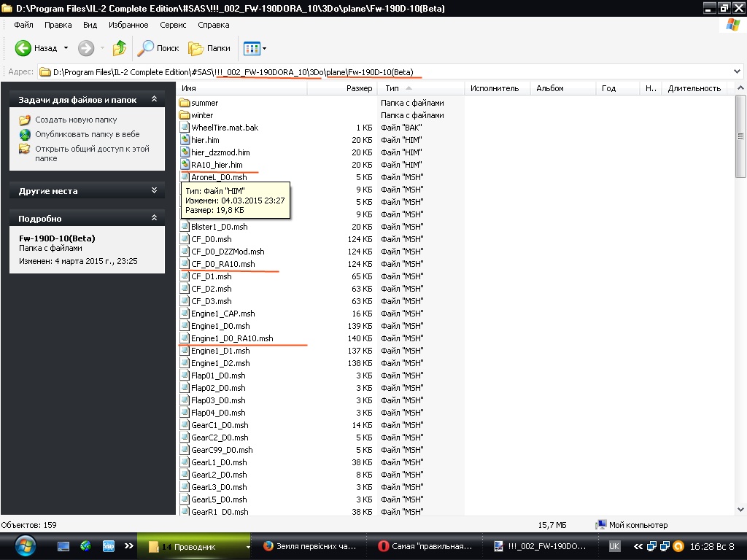Click publish folder to web icon
747x560 pixels.
(25, 134)
